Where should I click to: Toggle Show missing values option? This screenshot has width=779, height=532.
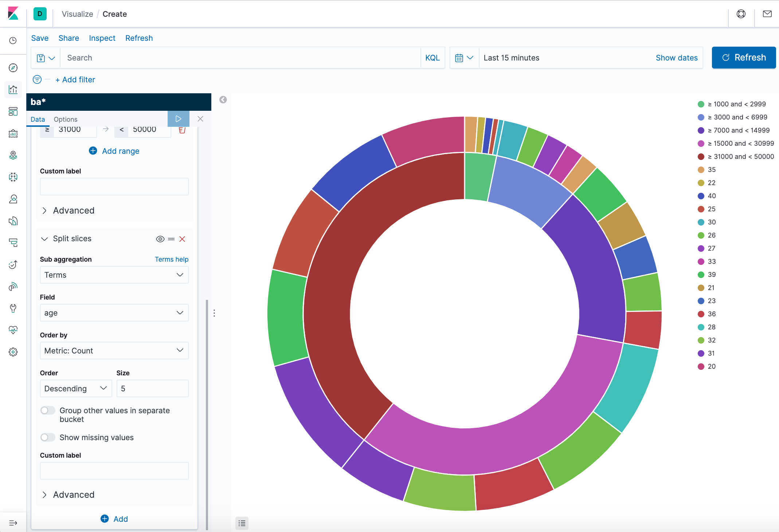(x=47, y=437)
